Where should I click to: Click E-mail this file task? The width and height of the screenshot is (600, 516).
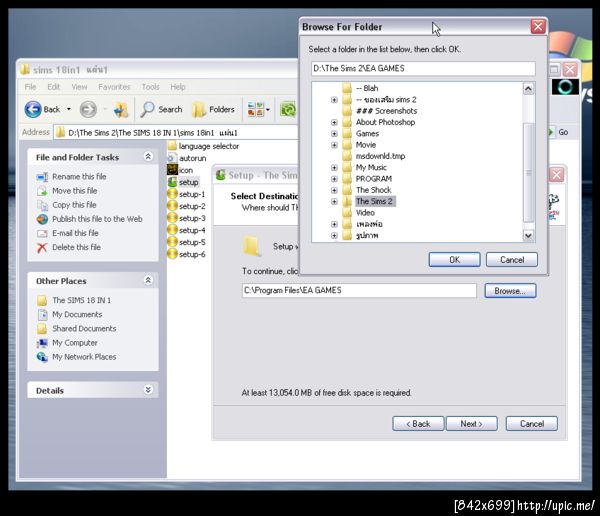point(75,233)
